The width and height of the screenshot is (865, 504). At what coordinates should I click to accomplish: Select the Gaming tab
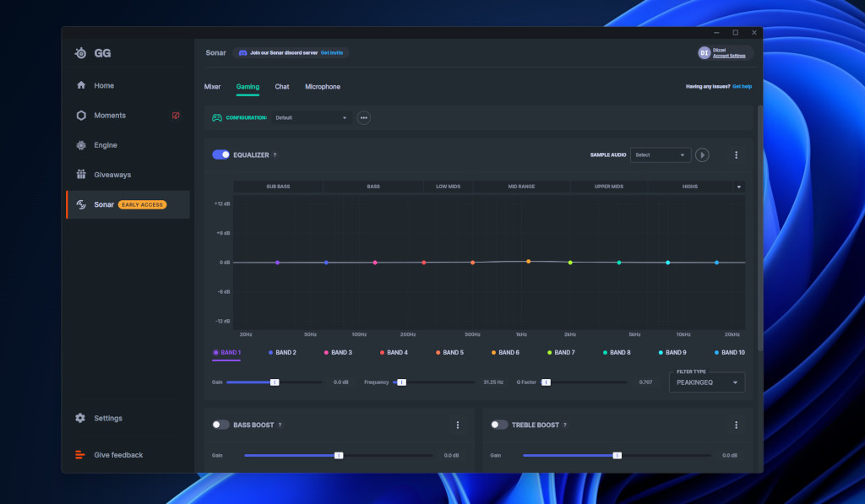click(248, 87)
